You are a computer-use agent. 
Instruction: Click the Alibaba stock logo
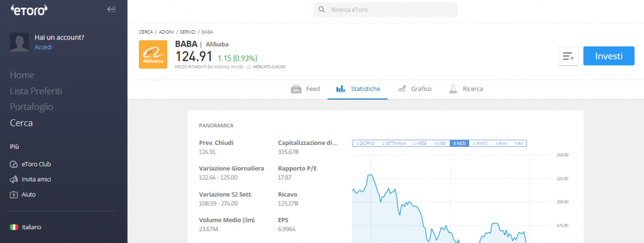[x=153, y=55]
